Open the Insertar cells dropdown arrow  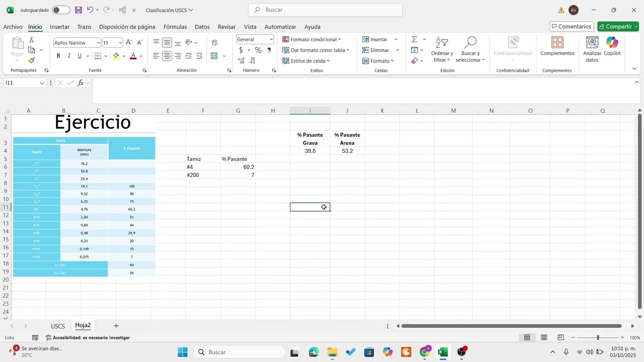click(395, 39)
